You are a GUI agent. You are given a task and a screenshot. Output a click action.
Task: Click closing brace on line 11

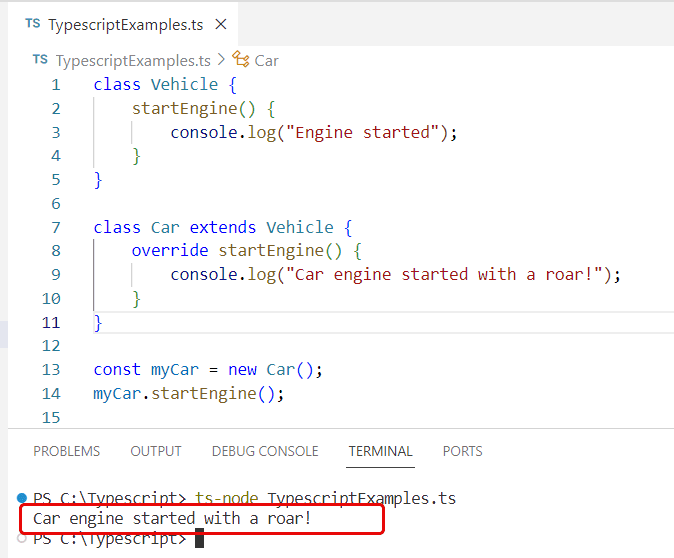coord(98,323)
